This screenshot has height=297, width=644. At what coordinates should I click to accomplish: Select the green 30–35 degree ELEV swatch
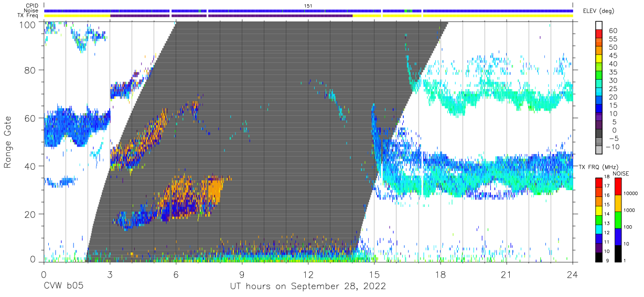[599, 76]
